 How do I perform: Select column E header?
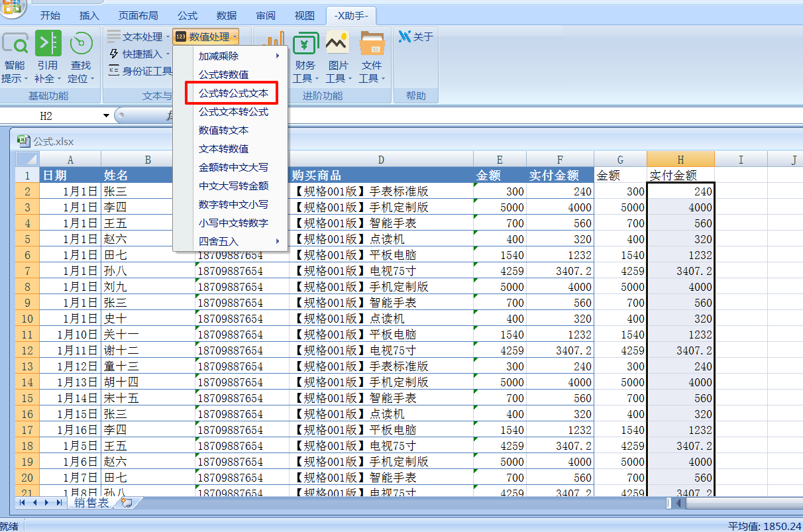pos(500,159)
